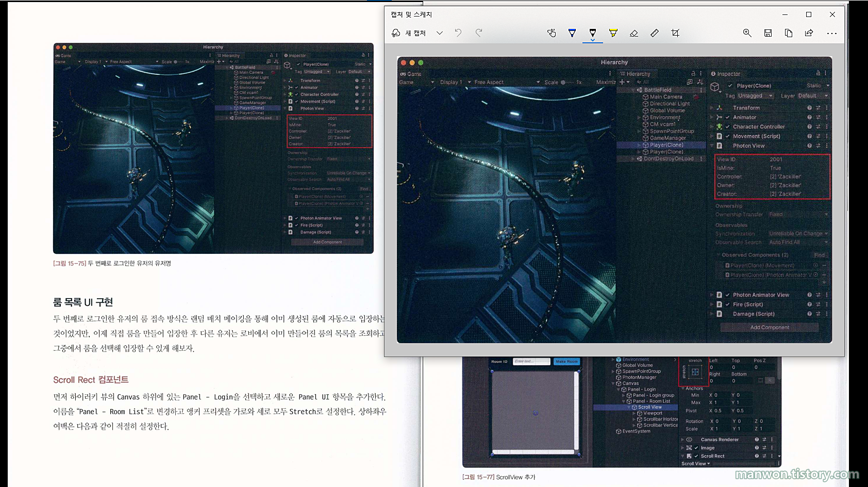Click 'Damage (Script)' in the snip image

(754, 314)
